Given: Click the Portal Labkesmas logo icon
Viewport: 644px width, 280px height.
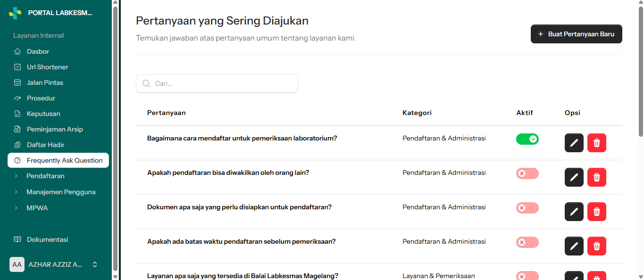Looking at the screenshot, I should point(15,13).
